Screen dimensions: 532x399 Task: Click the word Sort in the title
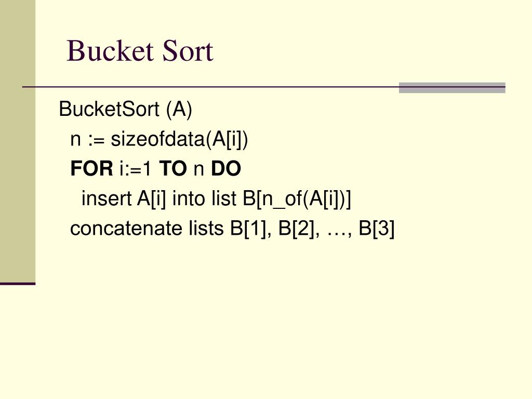(188, 51)
